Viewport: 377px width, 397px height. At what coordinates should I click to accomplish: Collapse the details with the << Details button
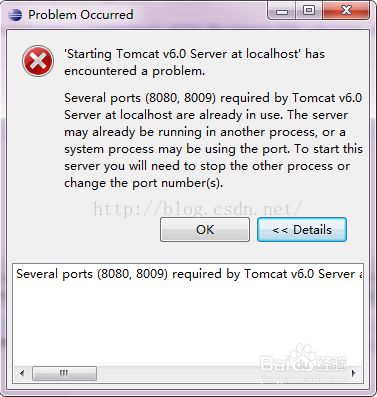tap(302, 230)
